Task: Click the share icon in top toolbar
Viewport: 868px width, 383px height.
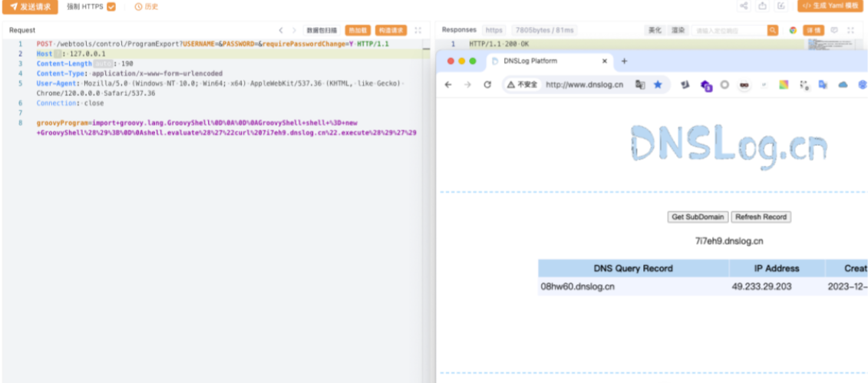Action: (x=744, y=6)
